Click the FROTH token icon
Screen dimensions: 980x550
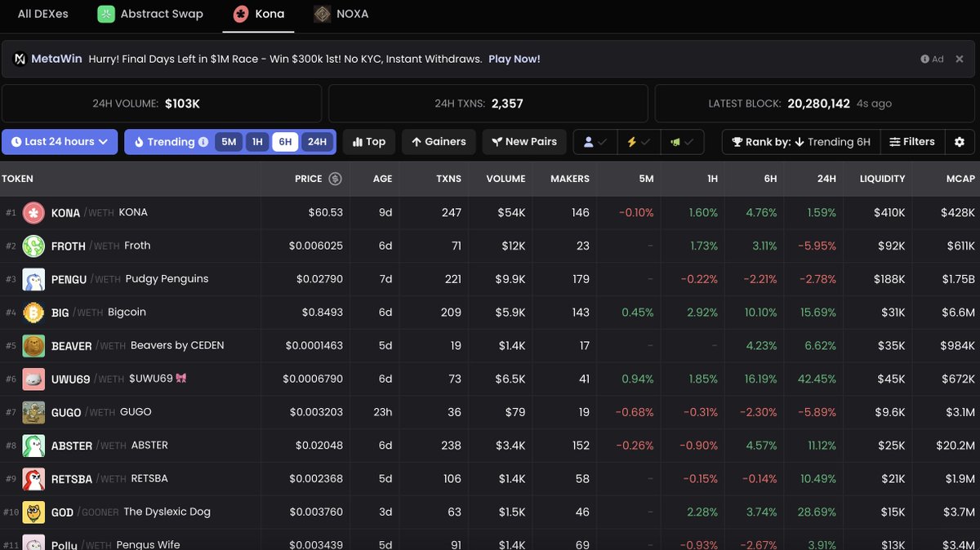pyautogui.click(x=33, y=246)
